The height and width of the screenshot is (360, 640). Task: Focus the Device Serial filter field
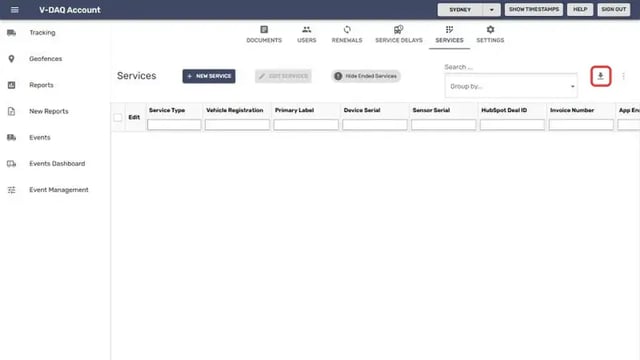[375, 124]
